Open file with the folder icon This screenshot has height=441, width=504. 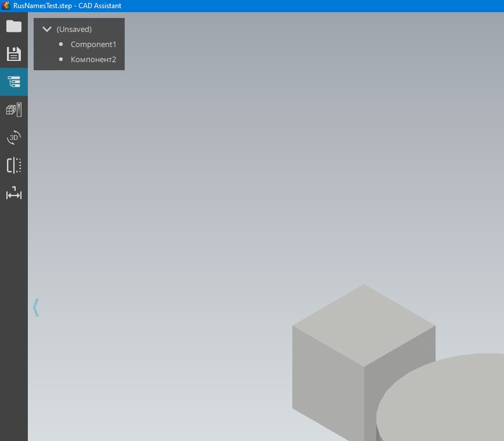pyautogui.click(x=14, y=26)
